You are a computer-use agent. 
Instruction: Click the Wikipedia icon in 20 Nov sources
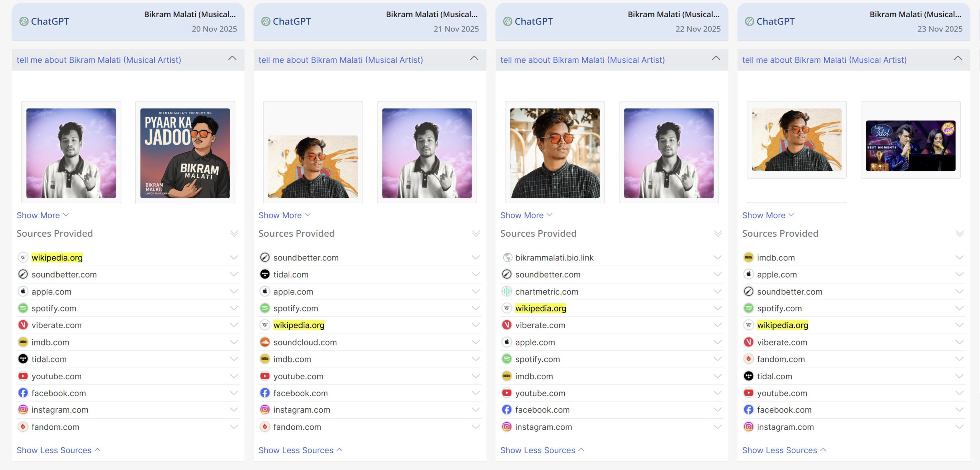tap(23, 258)
